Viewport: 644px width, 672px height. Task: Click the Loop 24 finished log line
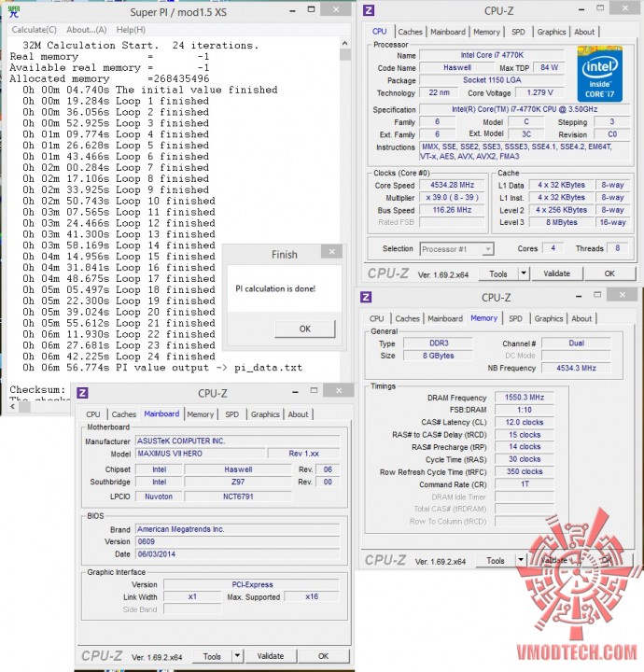[x=119, y=357]
